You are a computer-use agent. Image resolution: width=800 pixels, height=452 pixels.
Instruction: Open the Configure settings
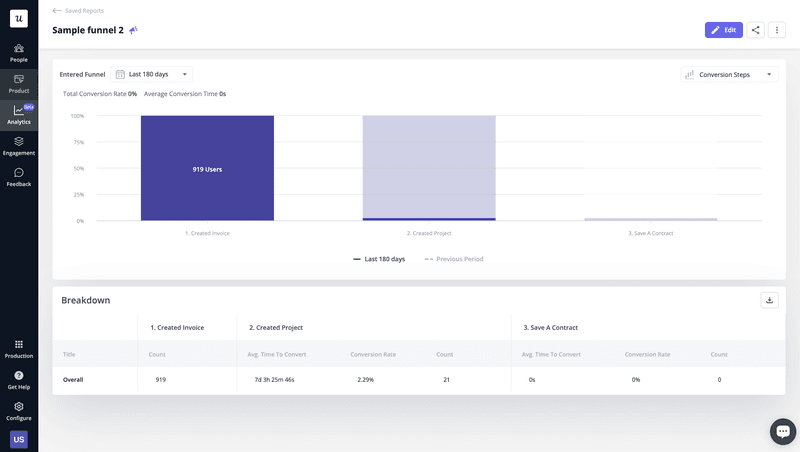[x=19, y=412]
